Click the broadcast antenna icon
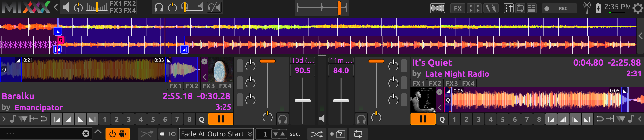The image size is (644, 140). click(587, 8)
